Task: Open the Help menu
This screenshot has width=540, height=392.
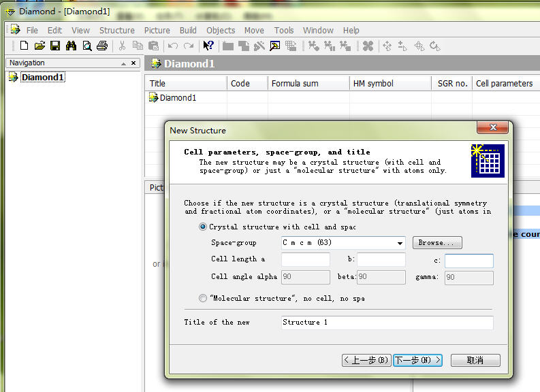Action: [351, 31]
